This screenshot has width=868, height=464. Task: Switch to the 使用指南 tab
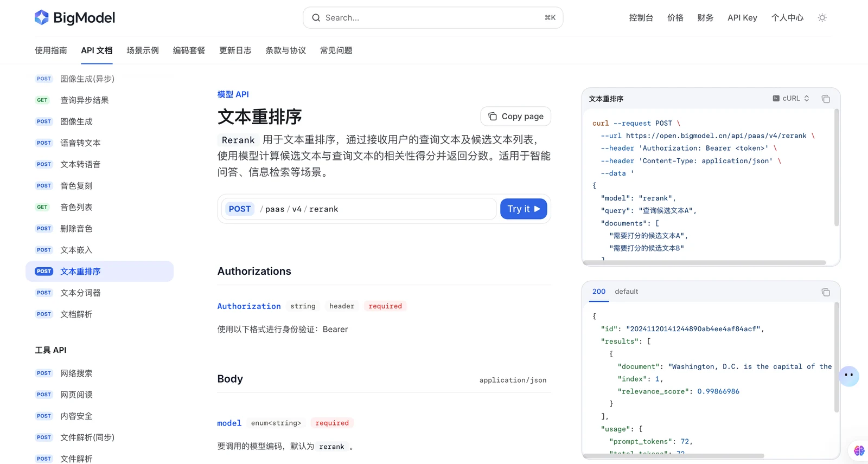tap(51, 50)
